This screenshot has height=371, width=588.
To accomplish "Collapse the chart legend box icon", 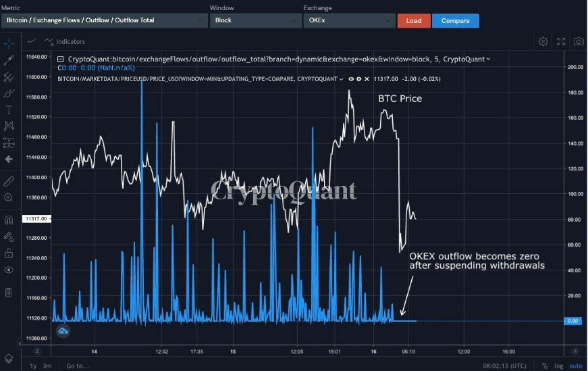I will point(60,59).
